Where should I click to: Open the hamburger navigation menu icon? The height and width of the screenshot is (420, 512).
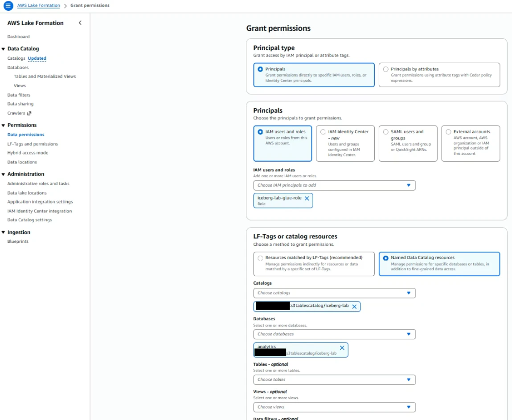pyautogui.click(x=8, y=5)
